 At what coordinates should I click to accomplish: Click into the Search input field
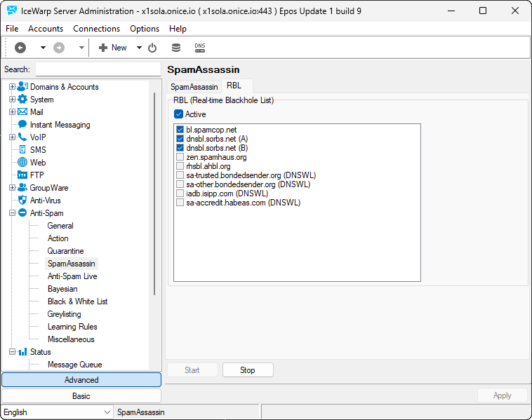98,69
